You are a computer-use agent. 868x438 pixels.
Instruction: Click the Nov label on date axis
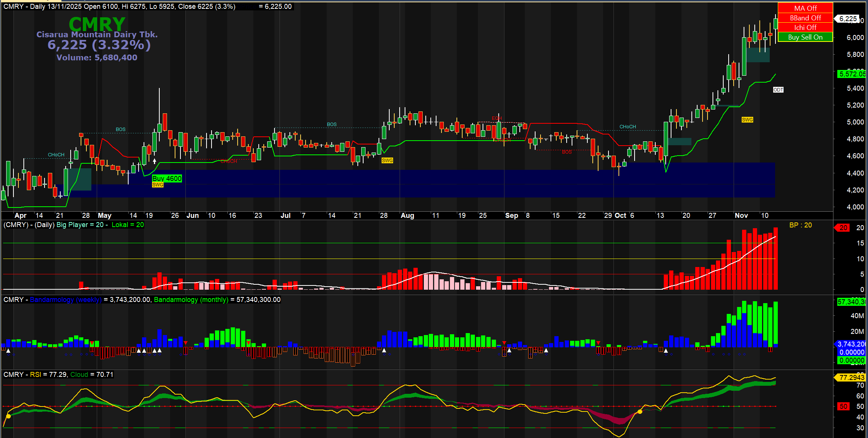click(x=741, y=216)
